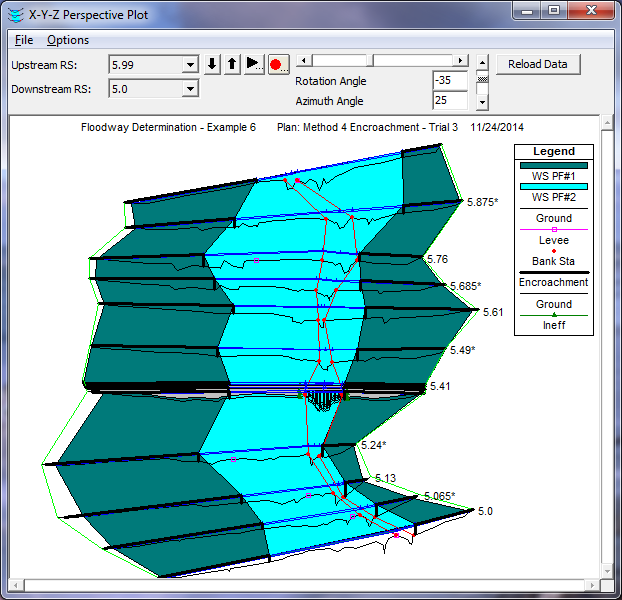Click left arrow of rotation angle scrollbar
Image resolution: width=622 pixels, height=600 pixels.
pos(302,60)
